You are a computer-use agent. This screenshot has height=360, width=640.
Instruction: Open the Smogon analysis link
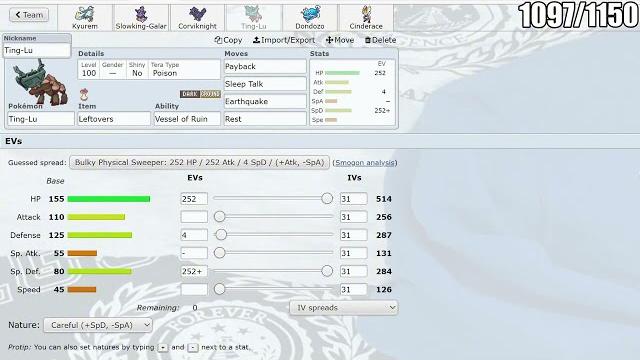coord(365,162)
